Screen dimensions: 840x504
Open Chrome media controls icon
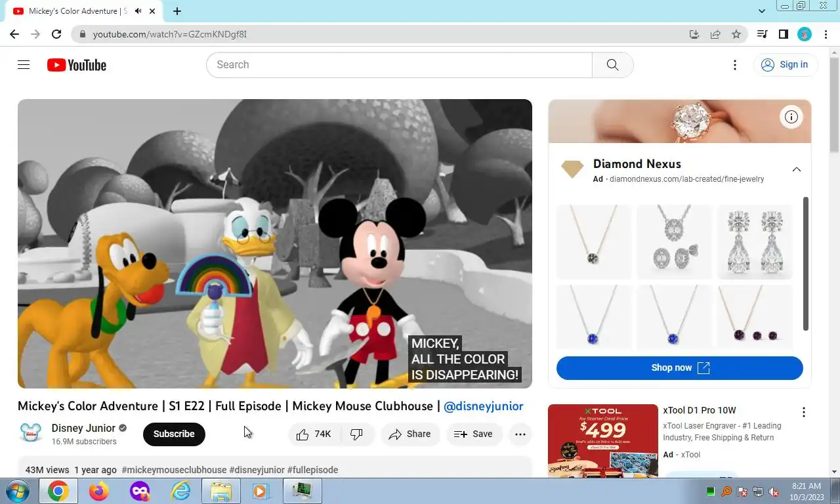(762, 34)
